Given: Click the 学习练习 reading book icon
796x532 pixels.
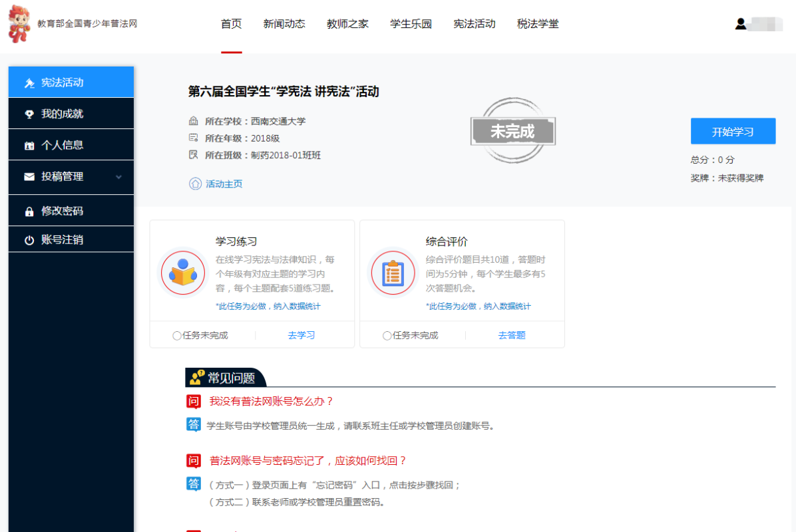Looking at the screenshot, I should pyautogui.click(x=182, y=272).
